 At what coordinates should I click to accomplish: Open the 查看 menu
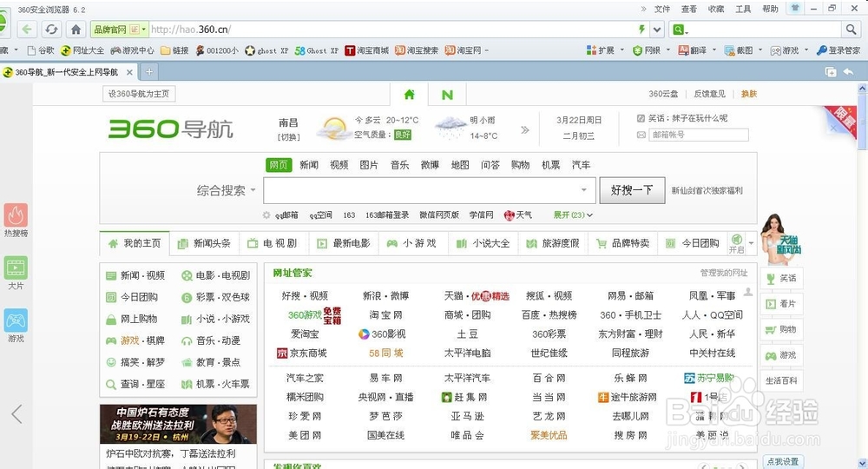pos(689,9)
